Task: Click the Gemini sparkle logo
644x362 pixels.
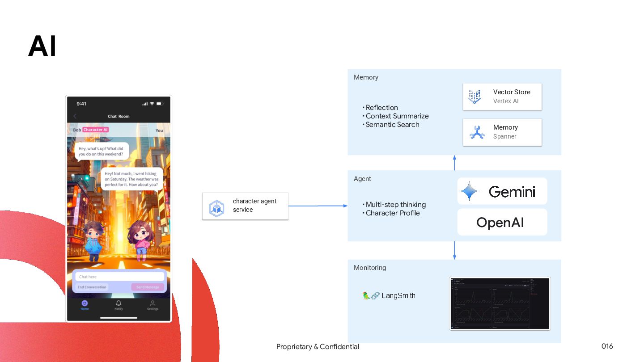Action: click(x=469, y=192)
